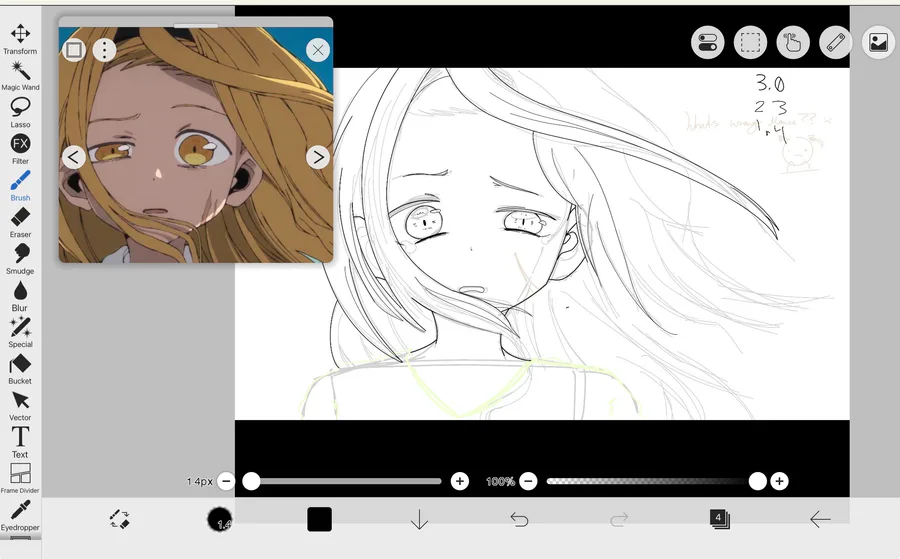Decrease opacity with minus button

(x=529, y=481)
